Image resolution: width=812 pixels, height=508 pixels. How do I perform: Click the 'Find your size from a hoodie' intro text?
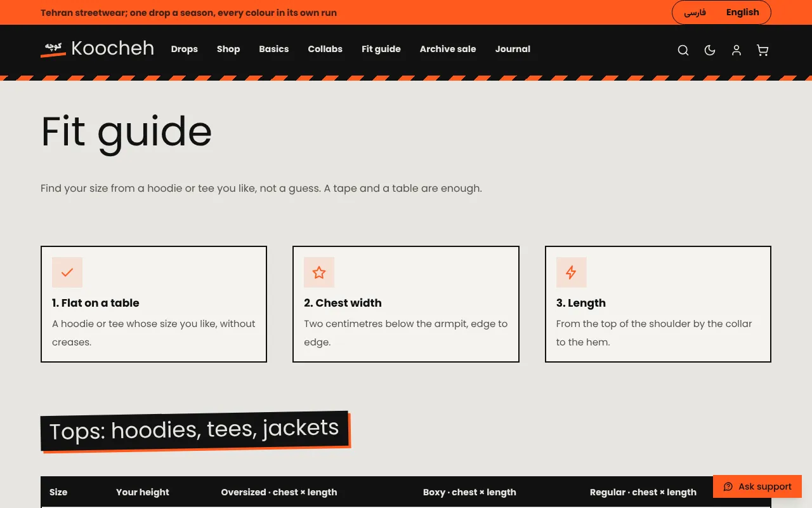tap(261, 188)
